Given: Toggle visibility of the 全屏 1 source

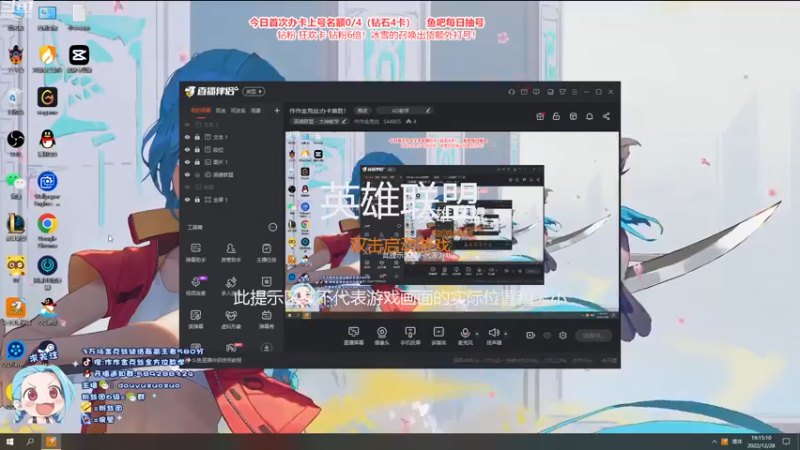Looking at the screenshot, I should point(187,200).
